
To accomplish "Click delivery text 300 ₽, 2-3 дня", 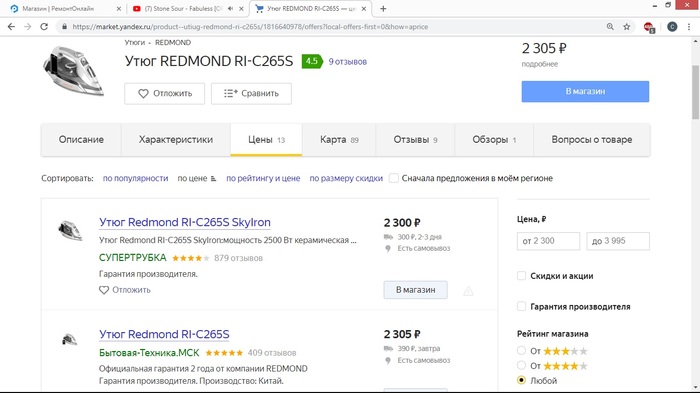I will click(x=420, y=237).
